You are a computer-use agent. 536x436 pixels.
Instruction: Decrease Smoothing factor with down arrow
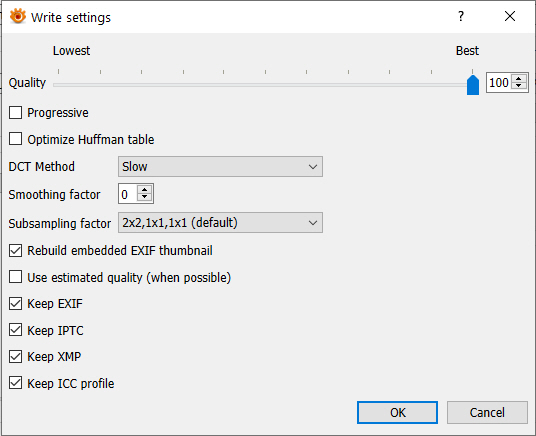click(x=145, y=197)
